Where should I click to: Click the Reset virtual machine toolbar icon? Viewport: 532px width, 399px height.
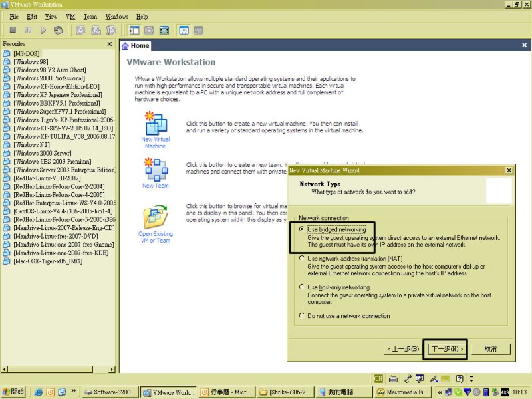(x=58, y=30)
